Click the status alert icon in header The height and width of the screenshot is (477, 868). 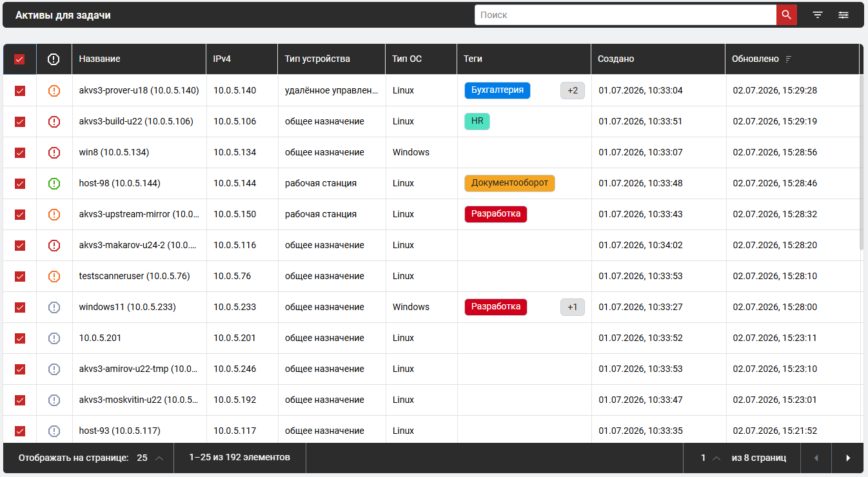pyautogui.click(x=54, y=59)
